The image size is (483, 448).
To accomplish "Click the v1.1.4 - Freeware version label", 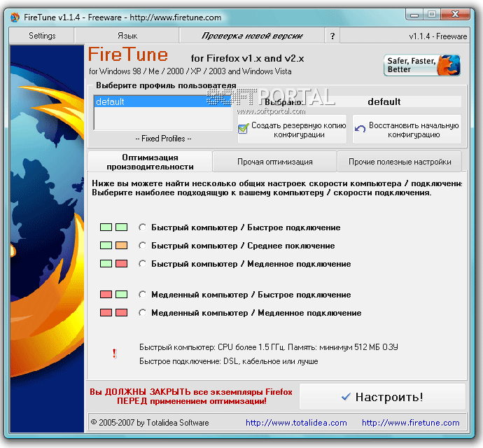I will (437, 36).
